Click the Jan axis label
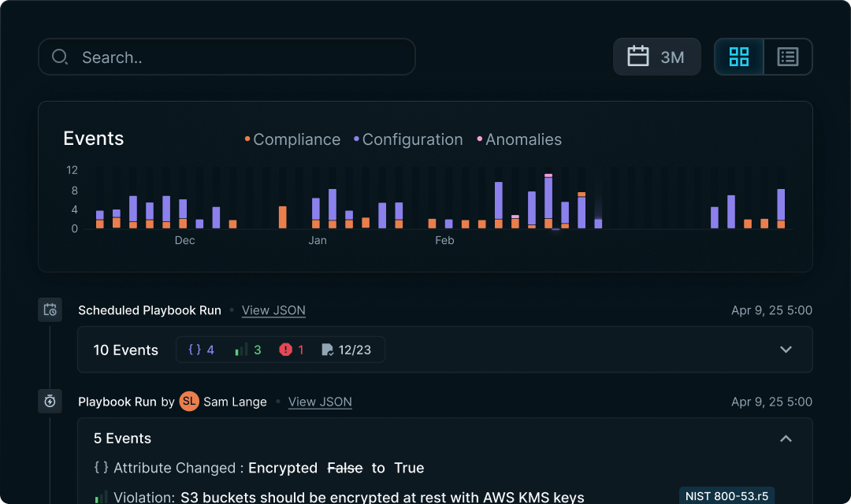This screenshot has width=851, height=504. click(x=318, y=240)
